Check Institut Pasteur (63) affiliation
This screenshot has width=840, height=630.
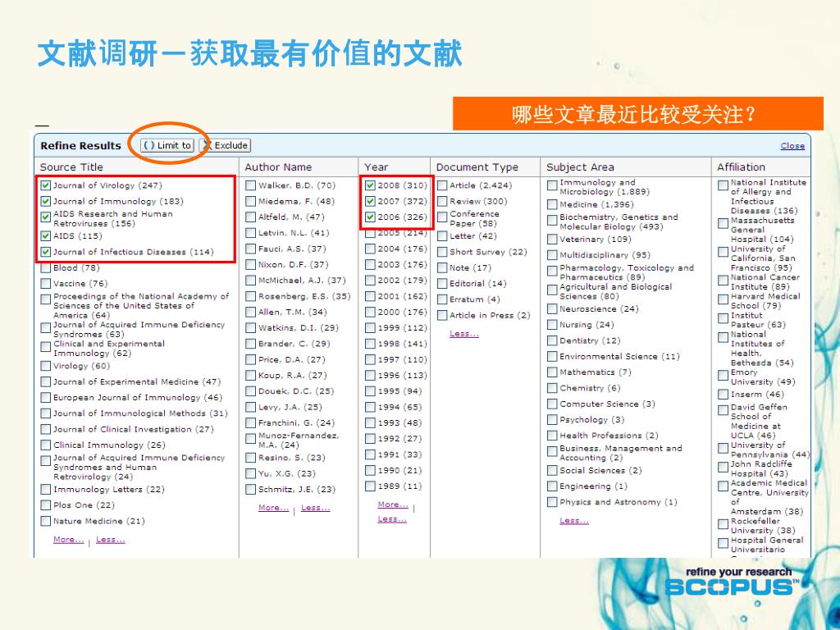pos(724,318)
